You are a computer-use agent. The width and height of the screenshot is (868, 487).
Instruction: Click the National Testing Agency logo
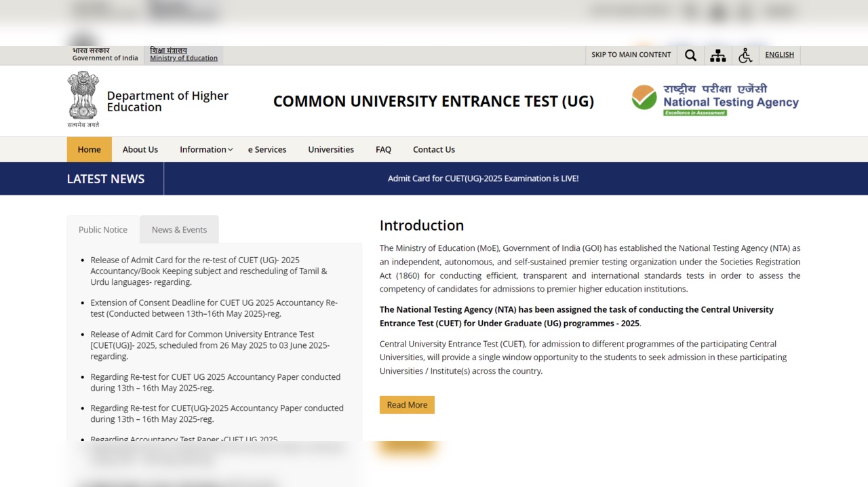(715, 100)
